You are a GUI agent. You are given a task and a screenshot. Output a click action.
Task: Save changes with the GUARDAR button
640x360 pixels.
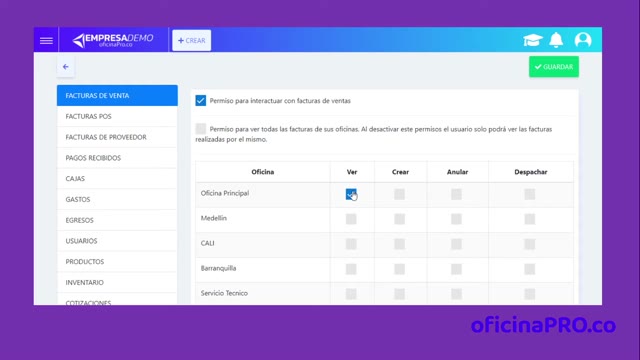tap(554, 67)
